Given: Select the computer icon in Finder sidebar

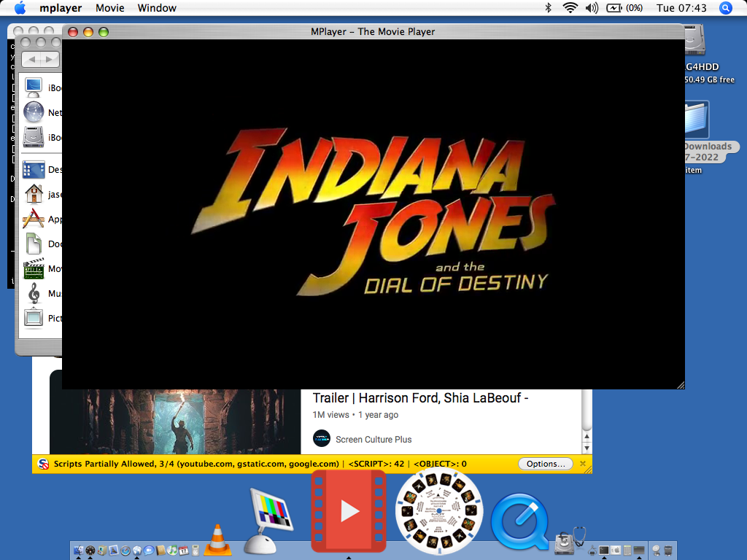Looking at the screenshot, I should pos(34,87).
